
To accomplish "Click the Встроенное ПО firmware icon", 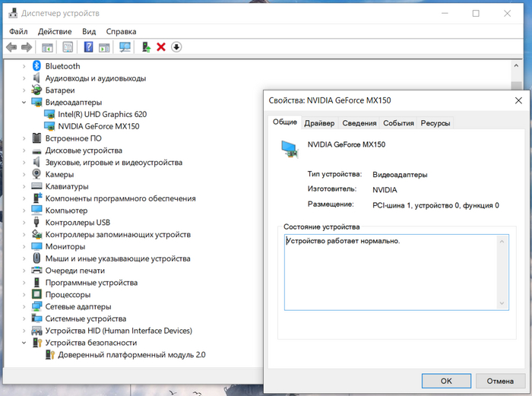I will pyautogui.click(x=36, y=138).
